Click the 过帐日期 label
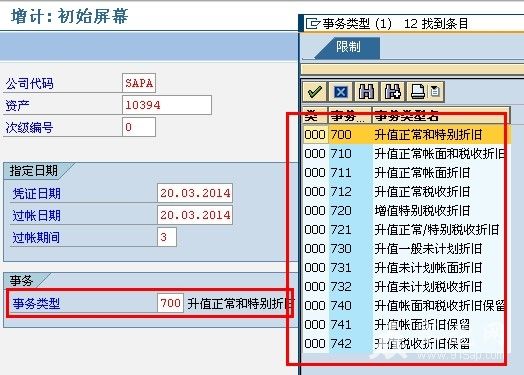The image size is (524, 375). tap(36, 216)
